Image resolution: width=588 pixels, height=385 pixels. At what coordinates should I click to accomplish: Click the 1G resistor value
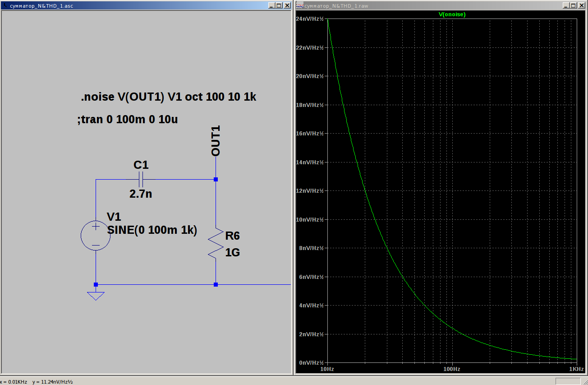point(233,253)
